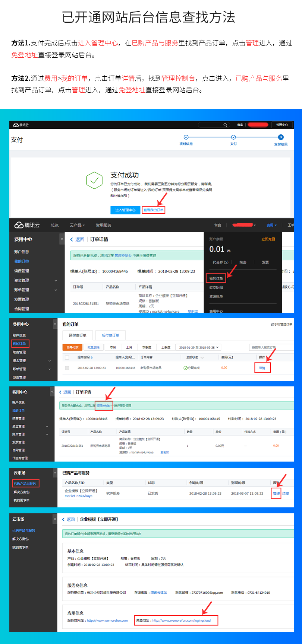Click the 分配完成 status in the order row
The width and height of the screenshot is (302, 644).
point(192,368)
